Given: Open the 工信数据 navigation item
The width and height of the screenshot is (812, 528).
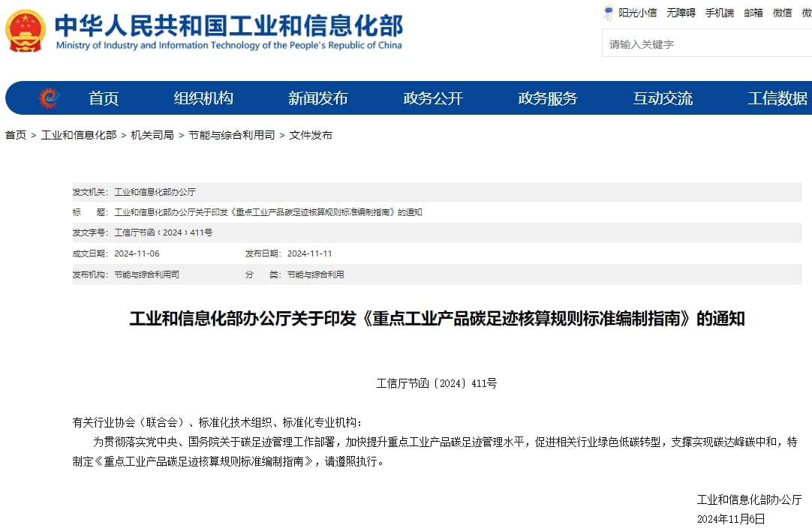Looking at the screenshot, I should [x=777, y=98].
